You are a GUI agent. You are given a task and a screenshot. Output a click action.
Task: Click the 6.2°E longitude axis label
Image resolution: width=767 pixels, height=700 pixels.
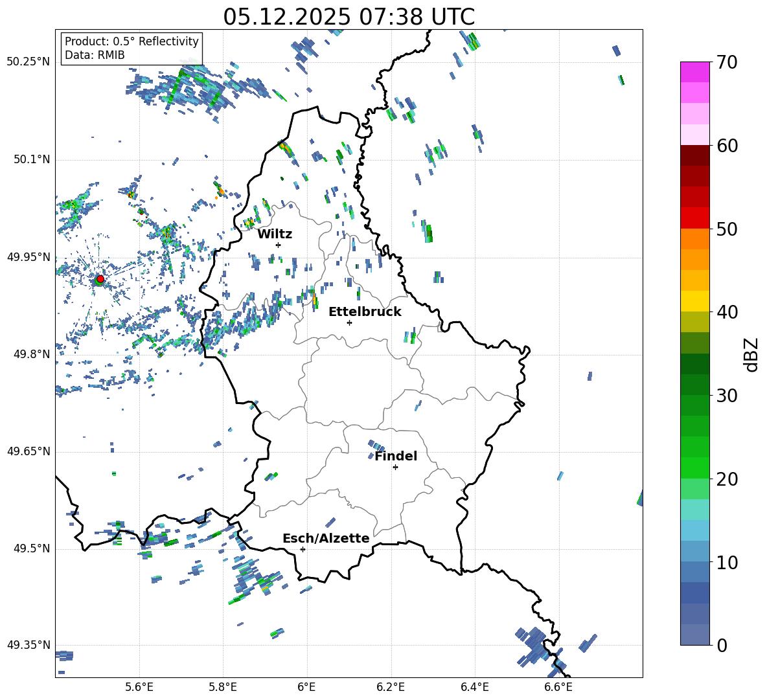pyautogui.click(x=391, y=686)
